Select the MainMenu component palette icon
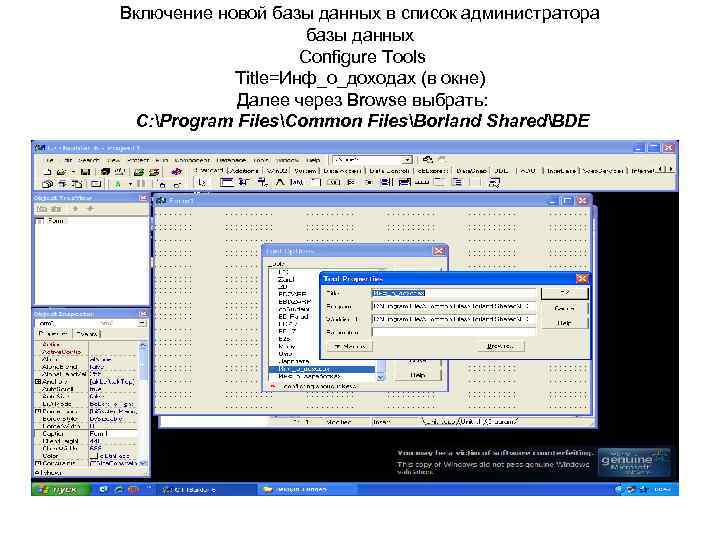720x540 pixels. [x=244, y=182]
